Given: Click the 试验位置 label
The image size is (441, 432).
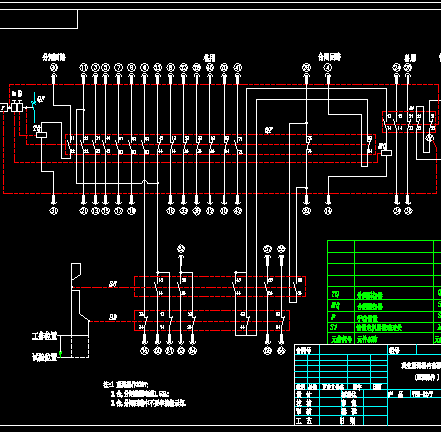Looking at the screenshot, I should [x=44, y=358].
